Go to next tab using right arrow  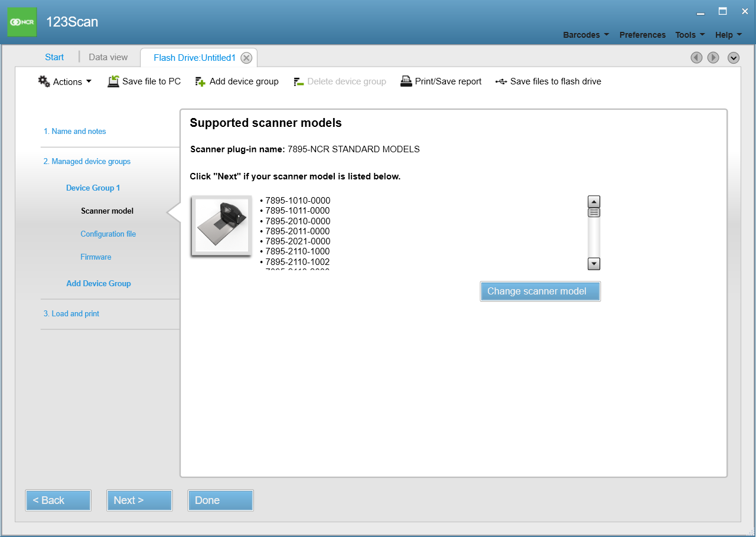[x=713, y=57]
